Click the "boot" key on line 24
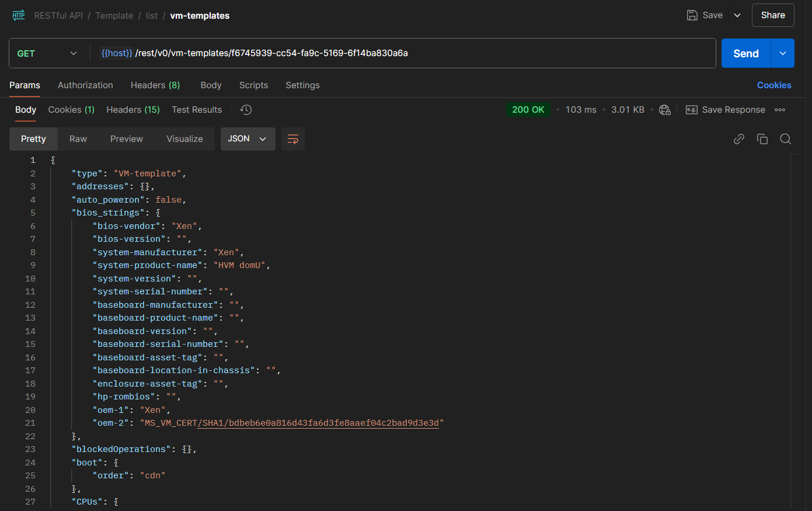 tap(87, 463)
